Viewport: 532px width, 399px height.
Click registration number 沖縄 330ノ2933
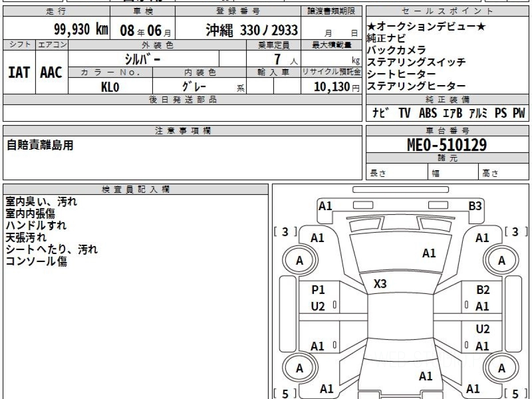[x=251, y=30]
